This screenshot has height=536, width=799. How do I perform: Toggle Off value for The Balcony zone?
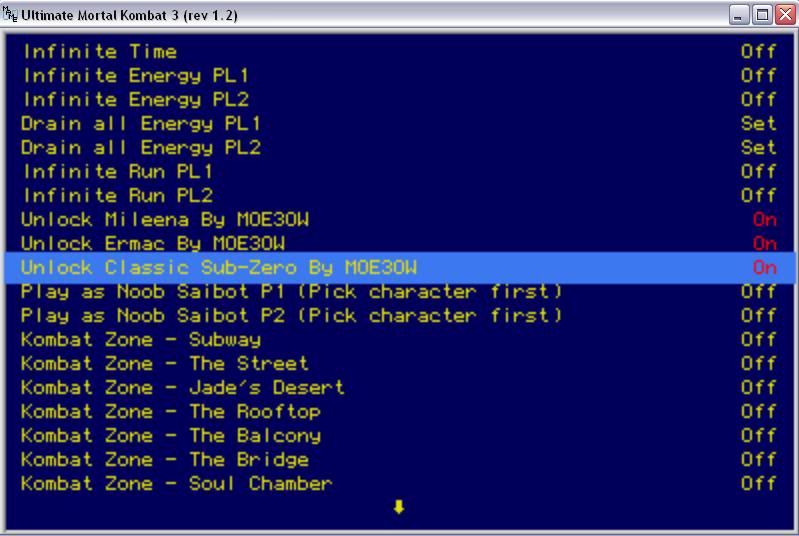pos(759,435)
